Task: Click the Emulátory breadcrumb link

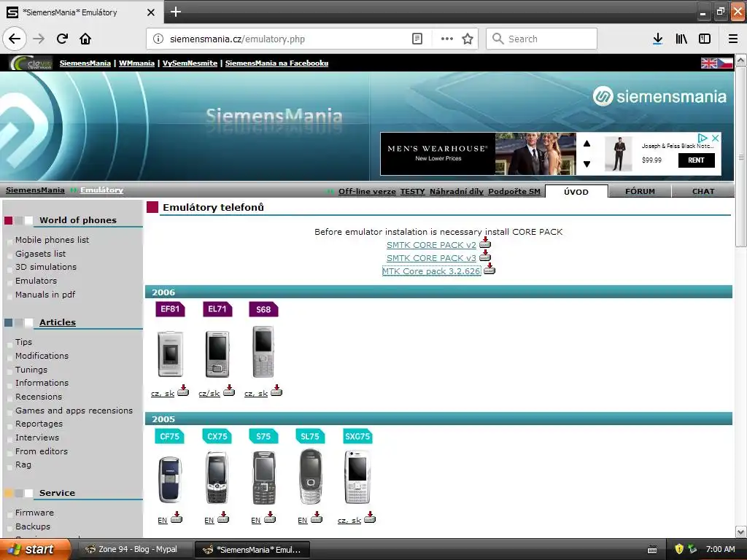Action: 101,190
